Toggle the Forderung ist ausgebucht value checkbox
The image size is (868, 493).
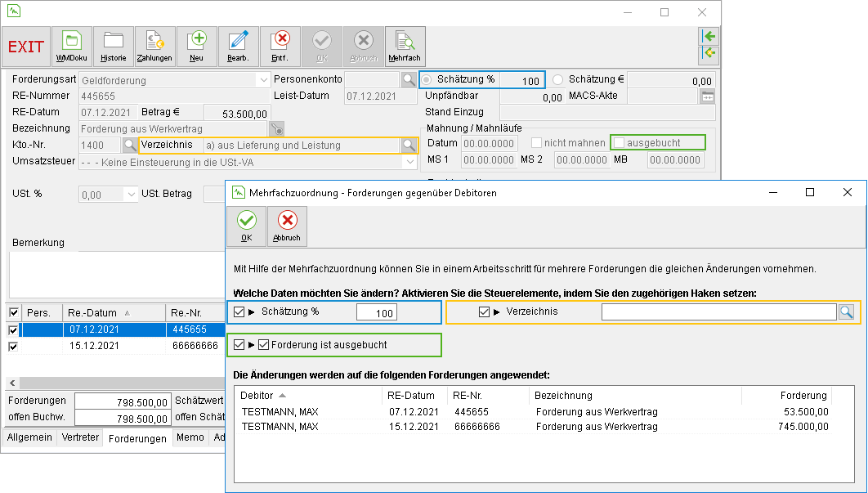[263, 344]
